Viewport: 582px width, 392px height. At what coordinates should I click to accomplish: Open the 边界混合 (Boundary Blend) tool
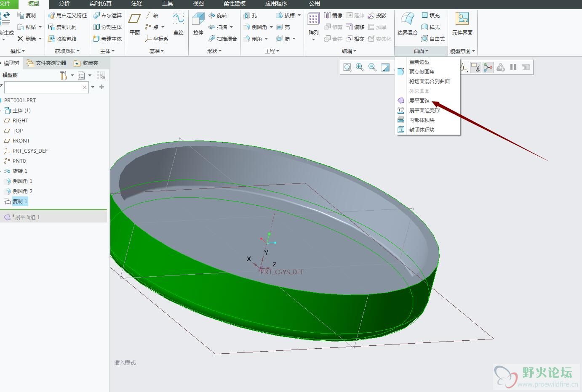tap(407, 24)
